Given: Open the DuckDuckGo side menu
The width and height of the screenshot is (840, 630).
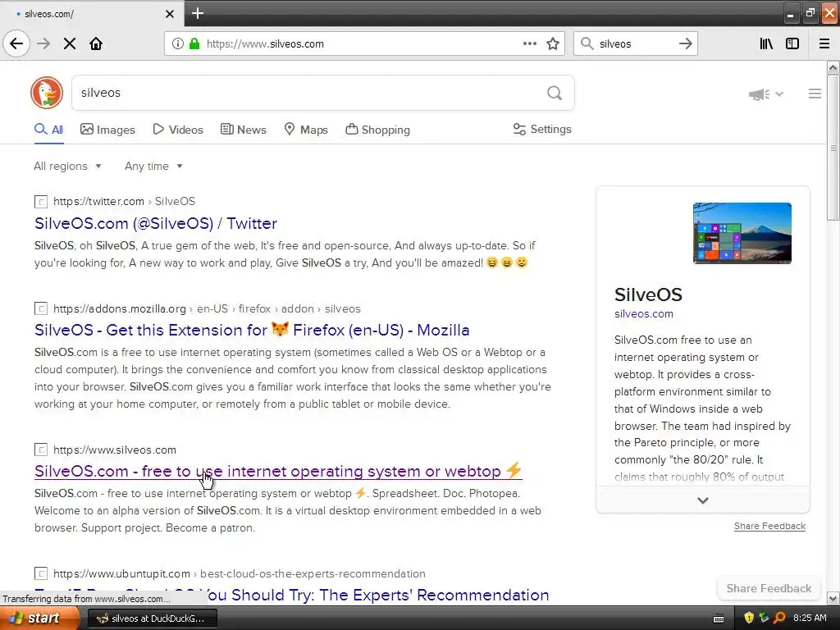Looking at the screenshot, I should click(x=815, y=94).
